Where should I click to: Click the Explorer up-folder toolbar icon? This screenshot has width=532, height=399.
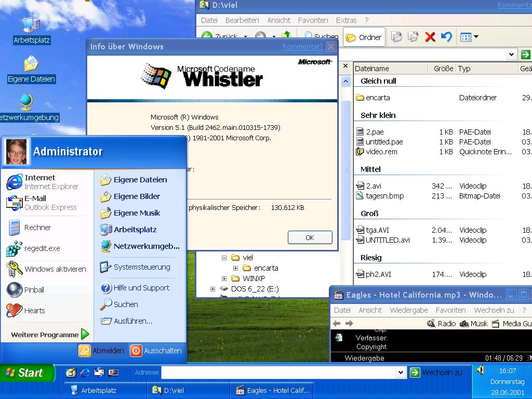pos(286,35)
